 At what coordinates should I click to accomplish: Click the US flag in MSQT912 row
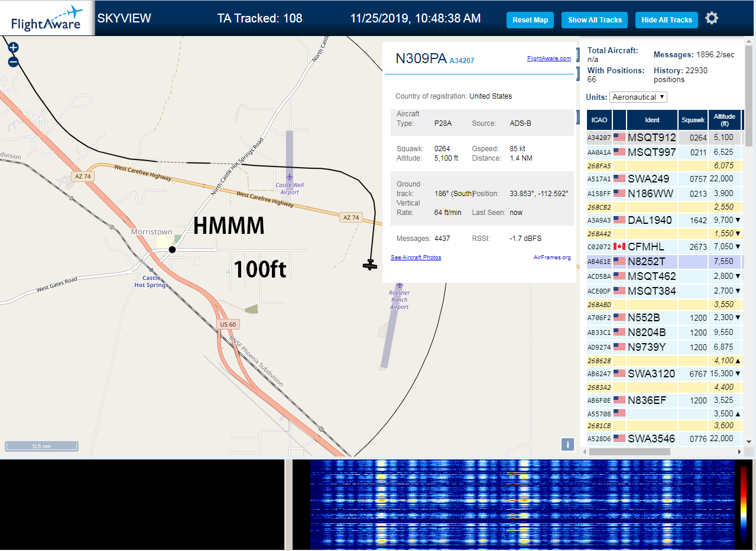pos(619,138)
